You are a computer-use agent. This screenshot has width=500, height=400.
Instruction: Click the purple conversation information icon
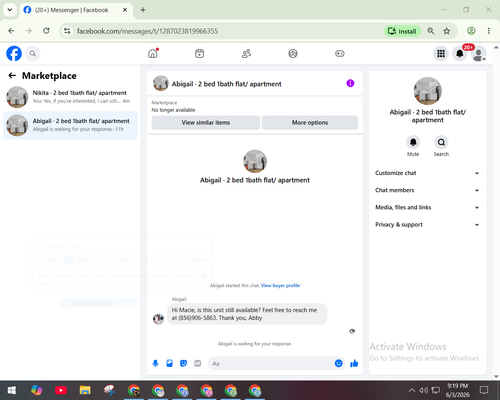[350, 83]
